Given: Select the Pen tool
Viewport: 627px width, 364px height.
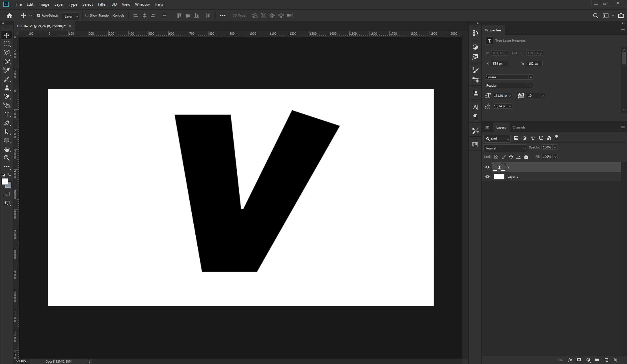Looking at the screenshot, I should click(7, 123).
